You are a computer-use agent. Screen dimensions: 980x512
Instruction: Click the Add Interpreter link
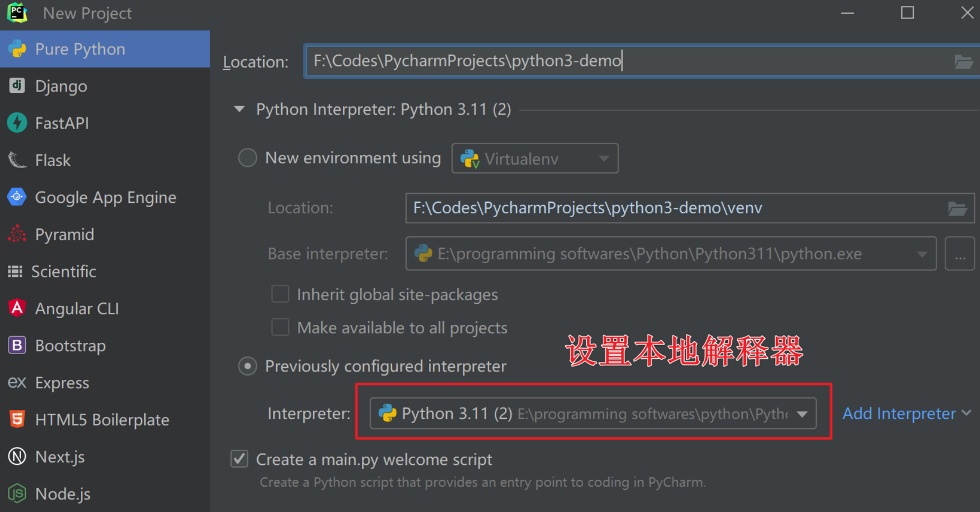point(899,413)
